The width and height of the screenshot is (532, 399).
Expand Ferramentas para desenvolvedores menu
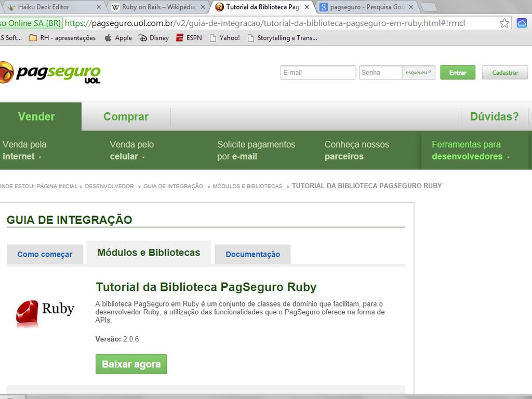pos(470,150)
